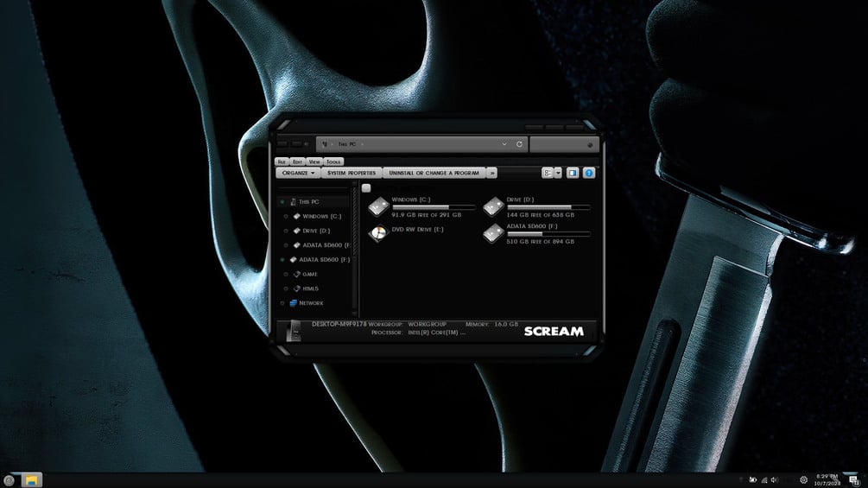Open the settings gear in tray
The width and height of the screenshot is (868, 488).
(804, 479)
